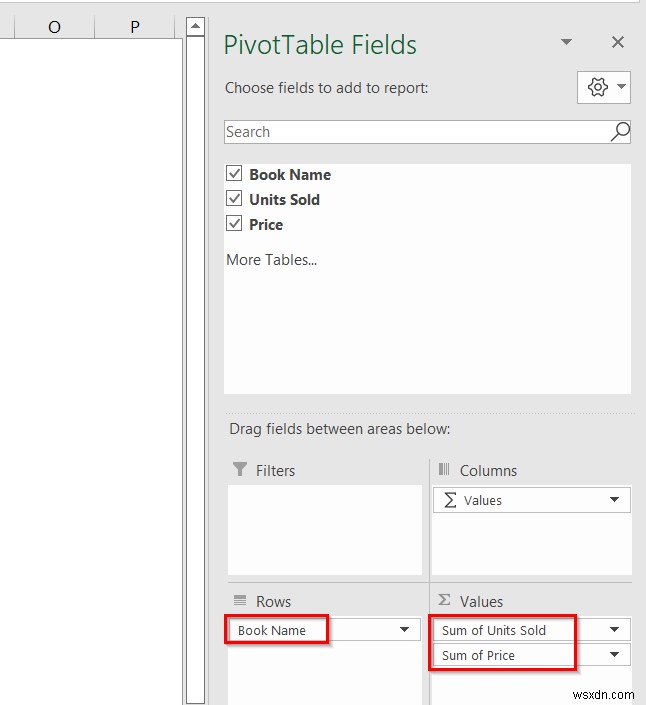The width and height of the screenshot is (646, 705).
Task: Open the Tools gear icon in PivotTable Fields
Action: pos(604,87)
